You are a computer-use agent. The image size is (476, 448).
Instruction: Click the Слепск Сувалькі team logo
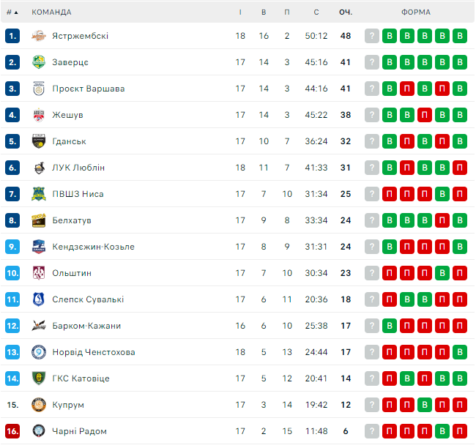tap(39, 299)
